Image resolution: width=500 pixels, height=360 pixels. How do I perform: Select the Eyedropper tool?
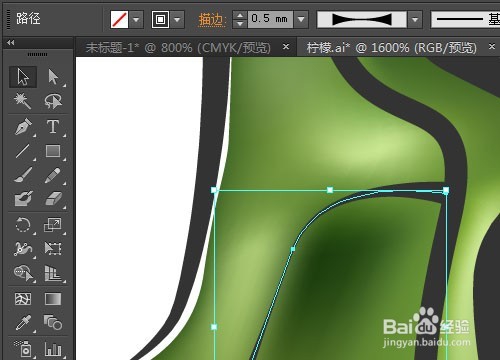click(x=23, y=323)
